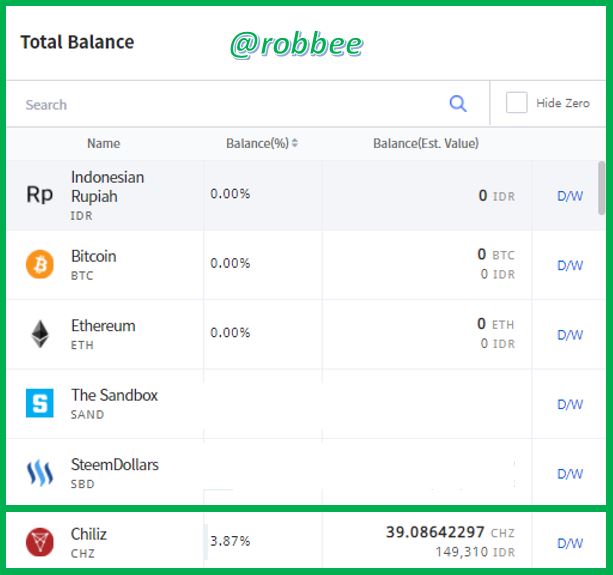
Task: Select the Chiliz name text
Action: click(89, 534)
